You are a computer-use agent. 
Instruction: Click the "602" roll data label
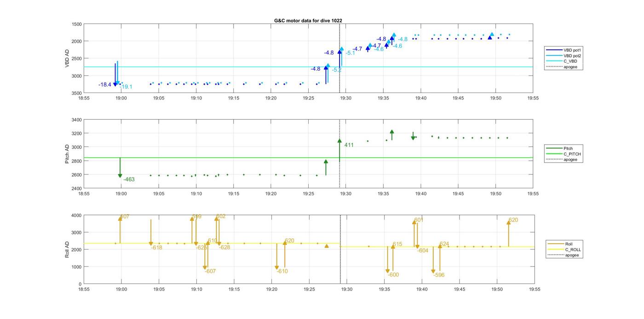[221, 216]
